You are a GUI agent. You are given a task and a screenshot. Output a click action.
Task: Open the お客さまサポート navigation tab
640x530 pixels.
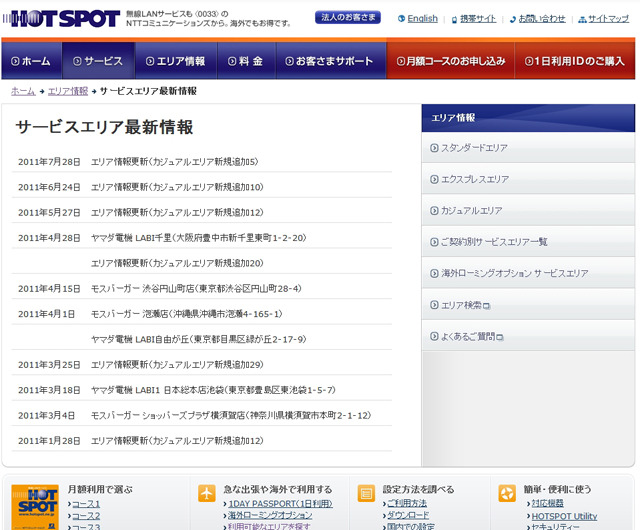click(x=331, y=61)
